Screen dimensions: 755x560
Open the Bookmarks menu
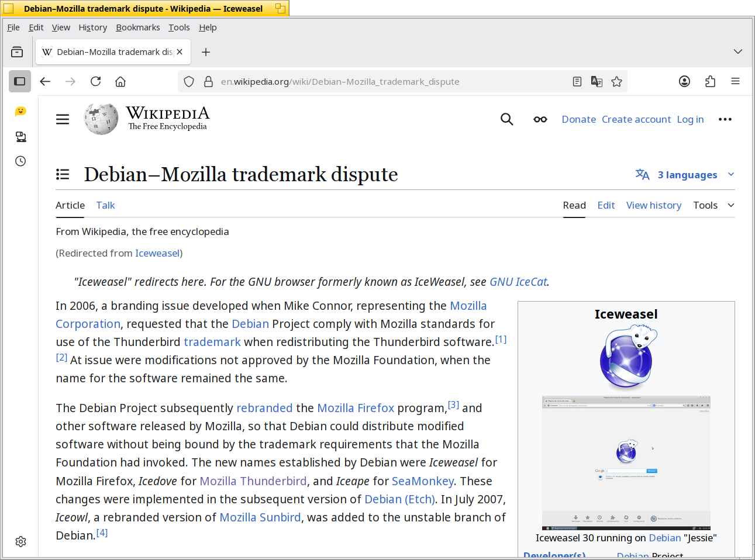coord(138,27)
